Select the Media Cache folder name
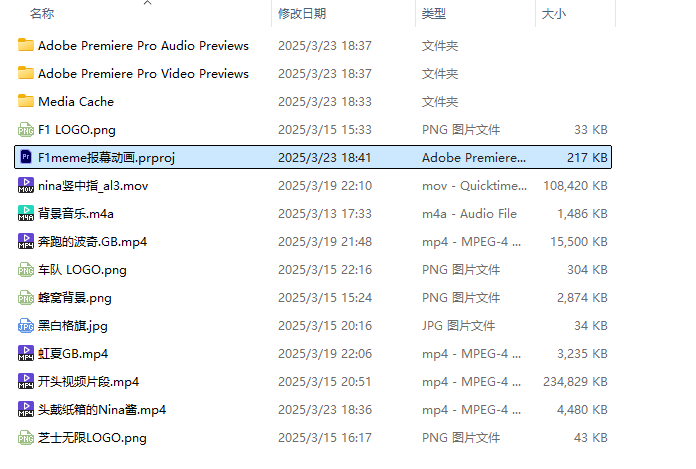The image size is (696, 469). 76,102
